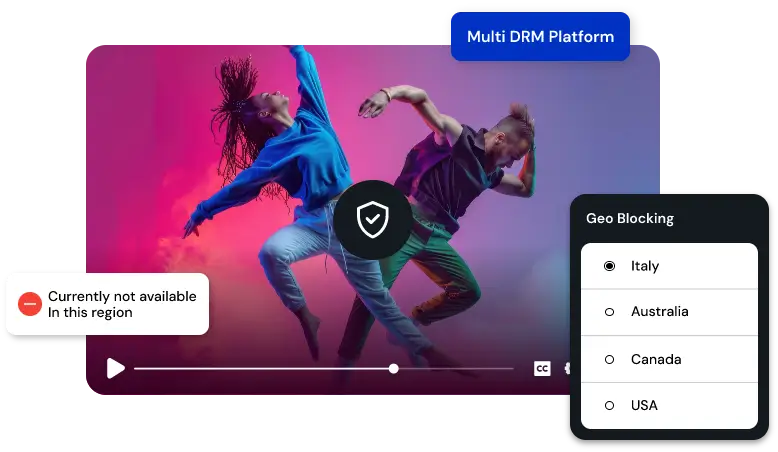This screenshot has height=452, width=778.
Task: Click the played portion of the progress bar
Action: click(x=260, y=369)
